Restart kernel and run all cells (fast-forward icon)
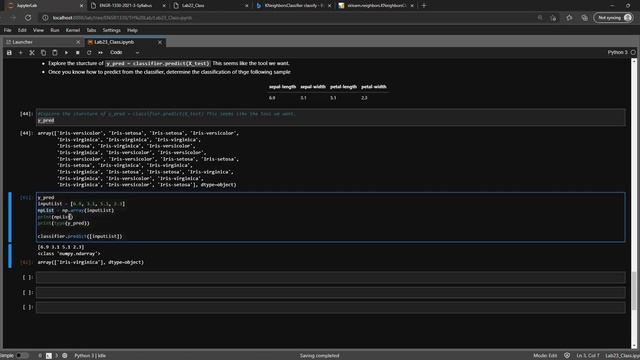 point(100,53)
